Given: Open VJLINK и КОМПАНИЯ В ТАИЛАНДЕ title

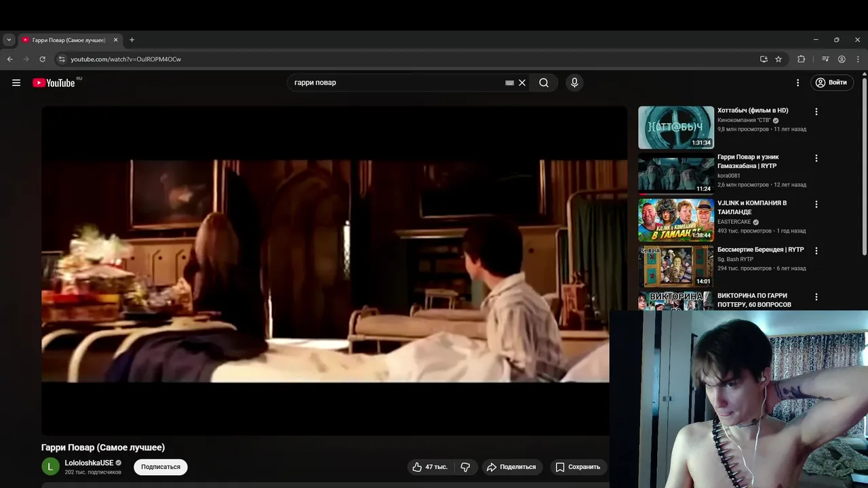Looking at the screenshot, I should coord(752,207).
